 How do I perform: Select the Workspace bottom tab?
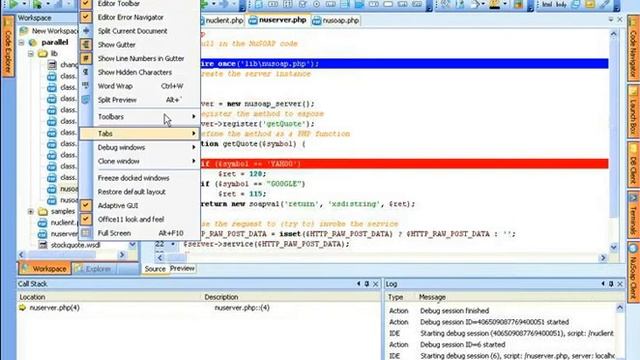point(44,269)
